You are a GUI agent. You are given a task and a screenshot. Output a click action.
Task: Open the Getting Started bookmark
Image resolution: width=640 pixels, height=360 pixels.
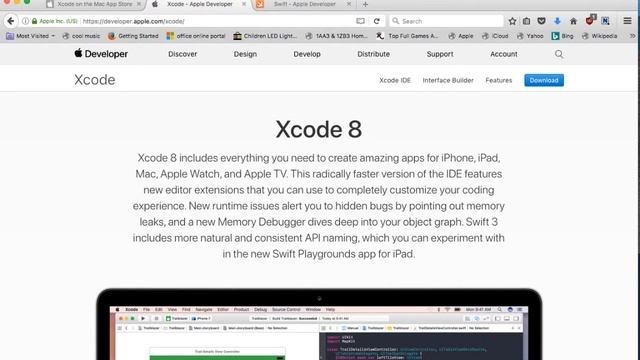(133, 36)
